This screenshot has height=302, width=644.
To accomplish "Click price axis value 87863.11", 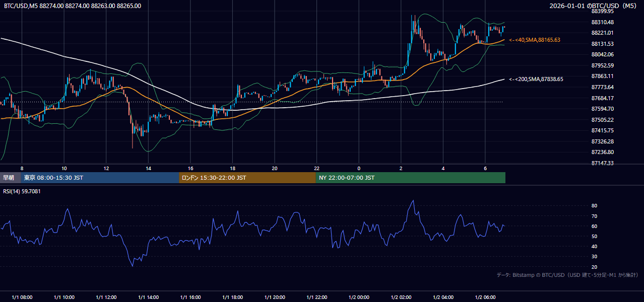I will pyautogui.click(x=602, y=76).
